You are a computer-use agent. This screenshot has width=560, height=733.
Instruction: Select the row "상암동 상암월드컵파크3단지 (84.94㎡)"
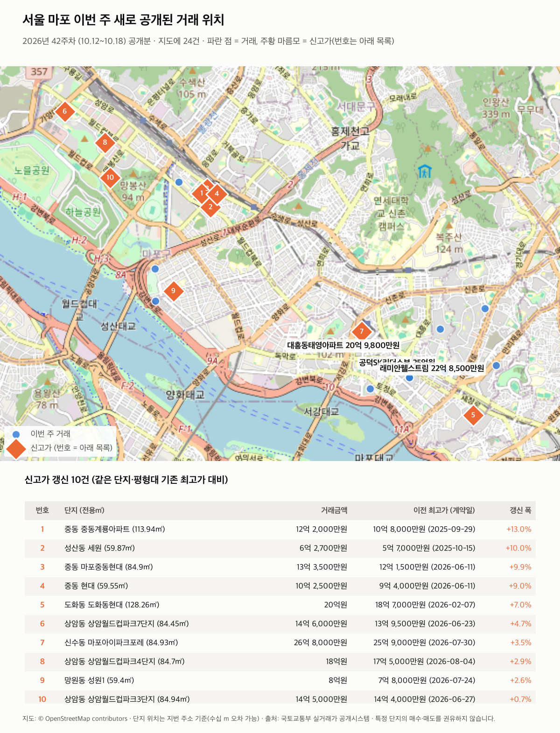click(x=280, y=697)
